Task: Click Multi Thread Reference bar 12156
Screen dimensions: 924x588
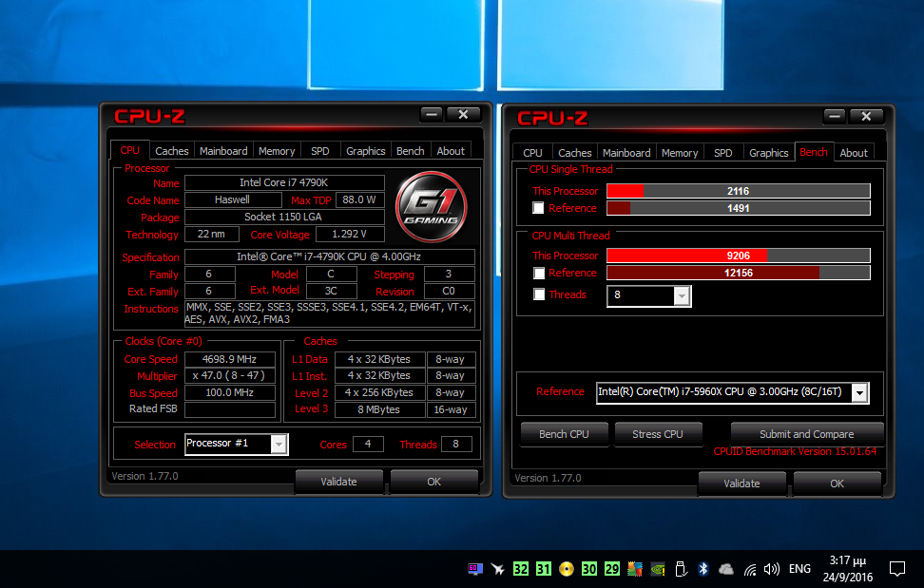Action: click(739, 273)
